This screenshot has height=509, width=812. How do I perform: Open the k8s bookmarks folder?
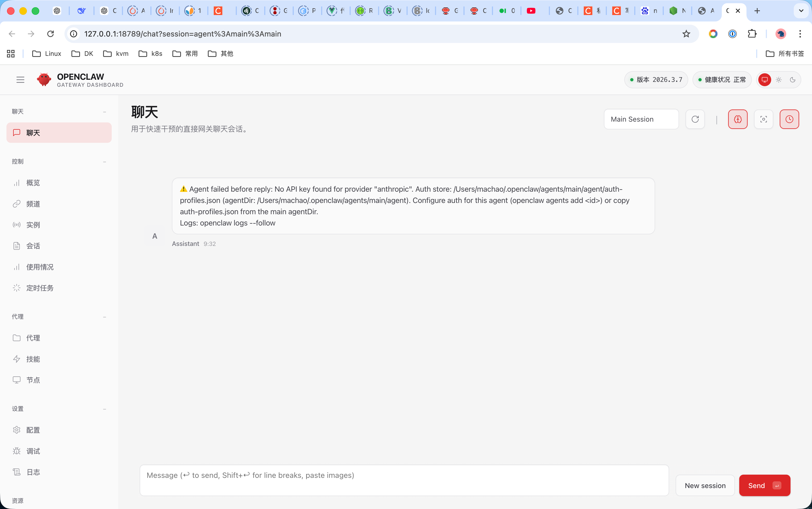(150, 53)
